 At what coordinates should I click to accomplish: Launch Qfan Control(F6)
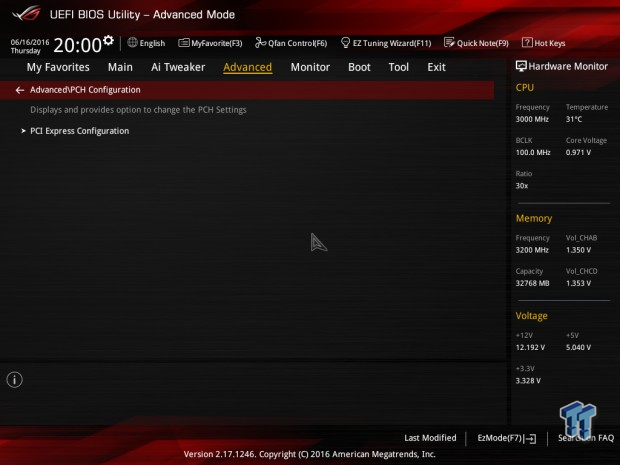(297, 43)
